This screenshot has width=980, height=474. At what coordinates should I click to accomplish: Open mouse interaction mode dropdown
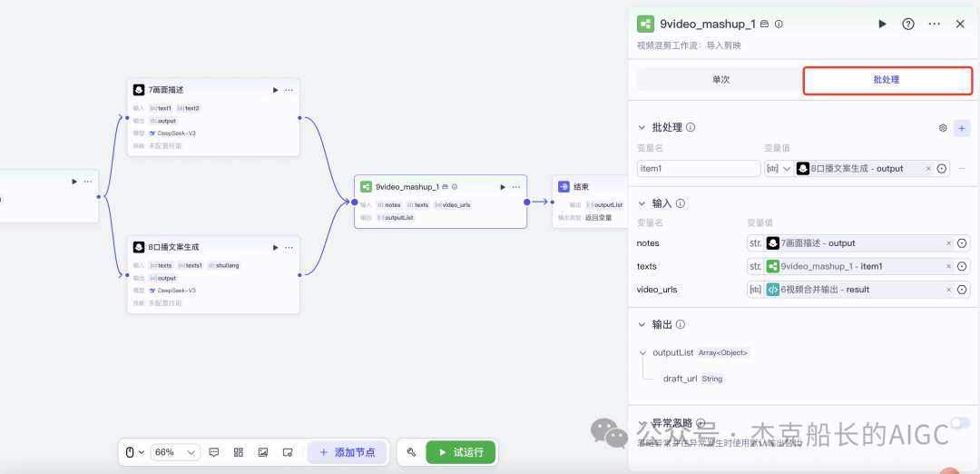134,452
